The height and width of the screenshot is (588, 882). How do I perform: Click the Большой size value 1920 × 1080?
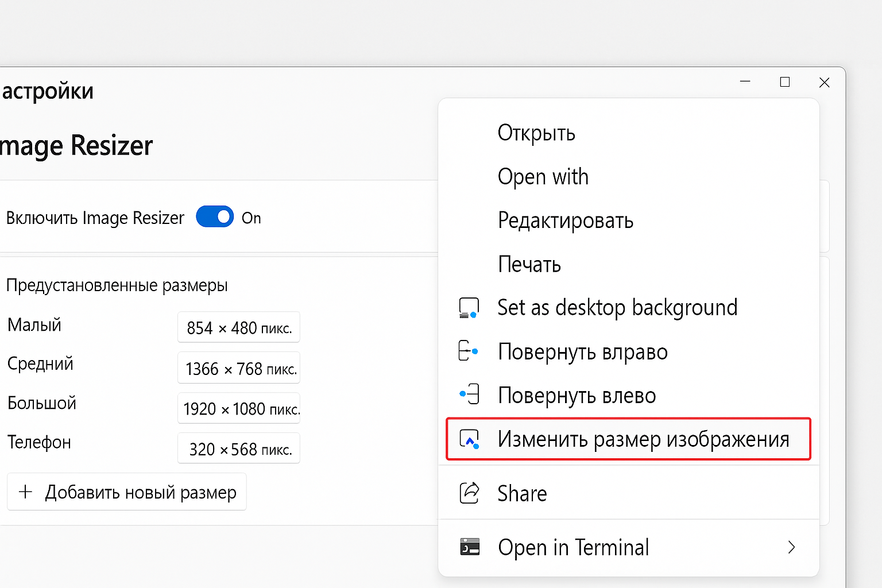pyautogui.click(x=238, y=408)
